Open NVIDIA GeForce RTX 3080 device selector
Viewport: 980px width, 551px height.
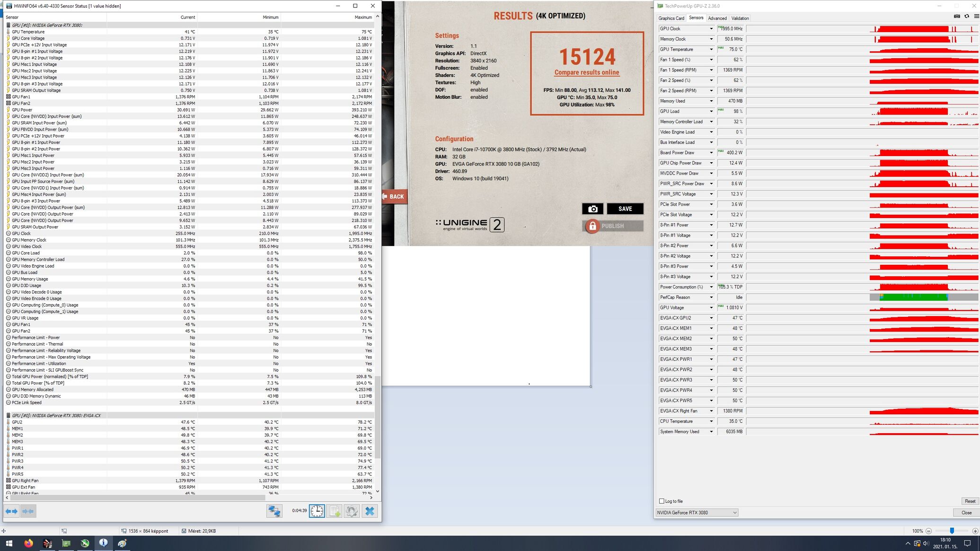coord(697,513)
